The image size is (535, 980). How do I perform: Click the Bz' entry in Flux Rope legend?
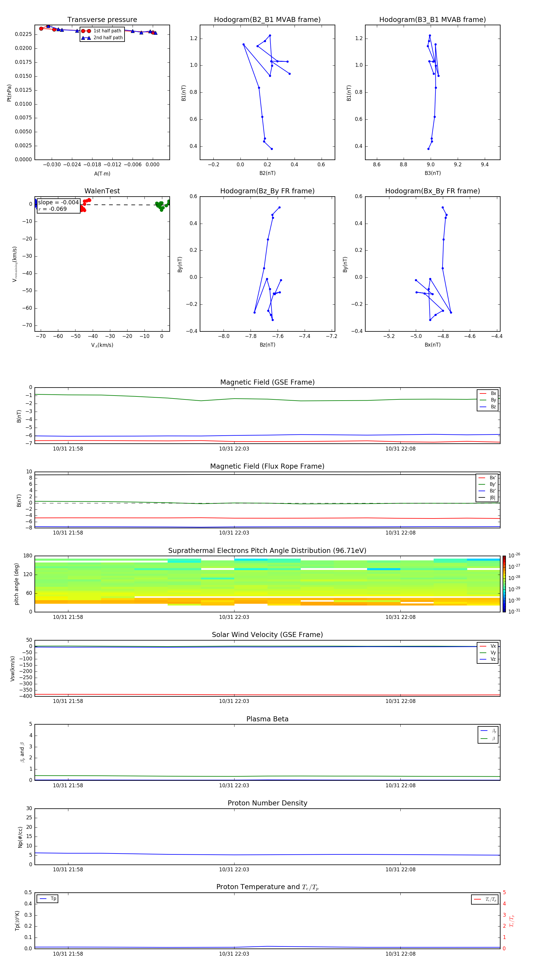(487, 491)
